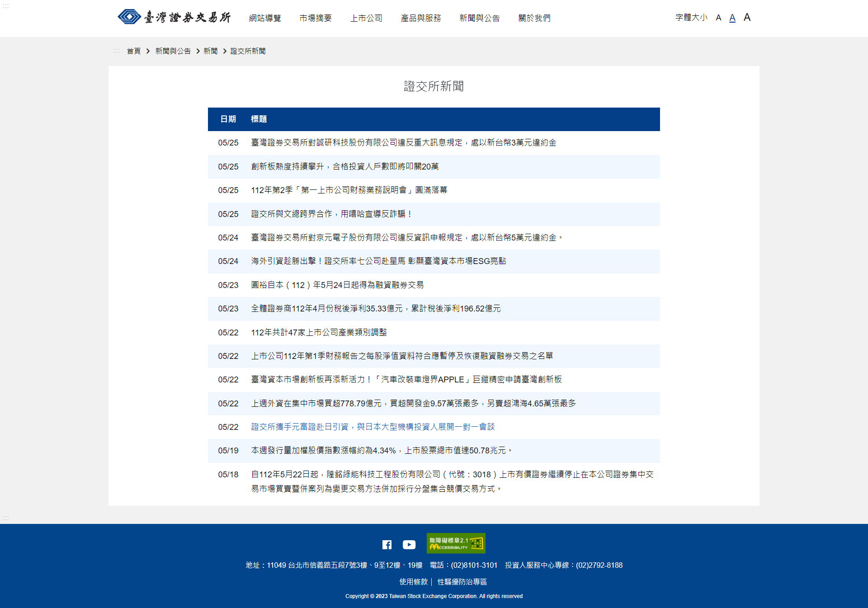Image resolution: width=868 pixels, height=608 pixels.
Task: Select the small font size A
Action: (x=718, y=17)
